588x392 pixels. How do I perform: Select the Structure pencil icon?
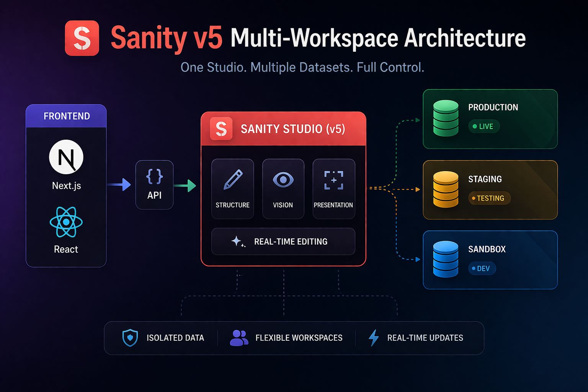pyautogui.click(x=233, y=180)
